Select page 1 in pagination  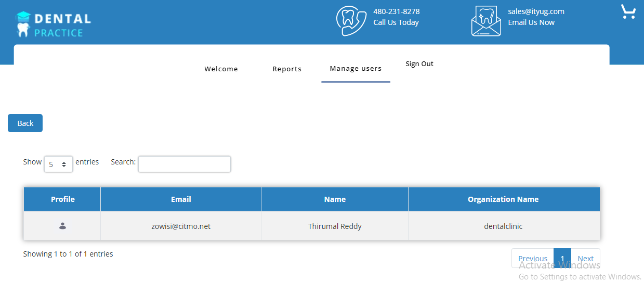pyautogui.click(x=562, y=258)
